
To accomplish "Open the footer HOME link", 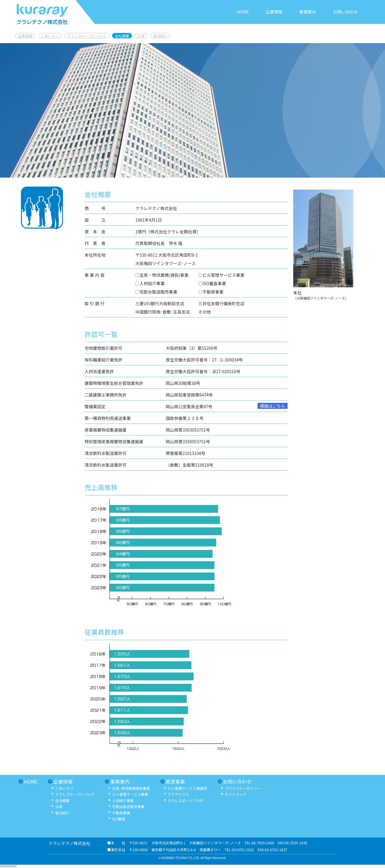I will point(31,782).
